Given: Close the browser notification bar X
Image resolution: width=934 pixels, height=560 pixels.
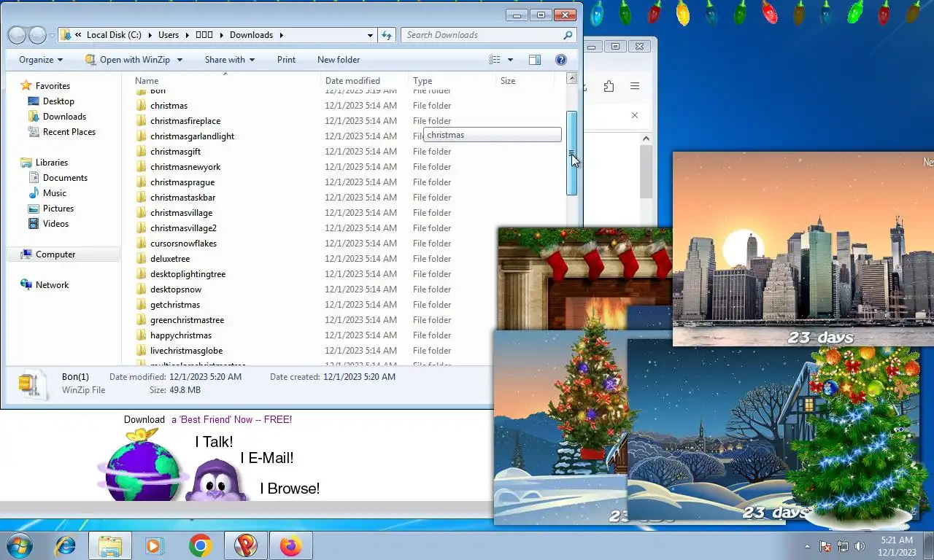Looking at the screenshot, I should [x=635, y=115].
